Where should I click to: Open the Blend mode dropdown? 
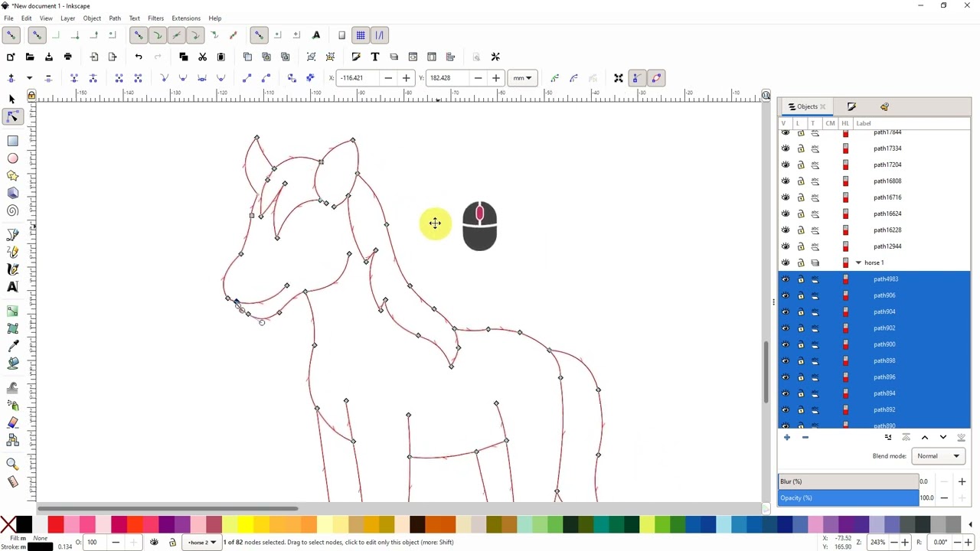tap(939, 456)
